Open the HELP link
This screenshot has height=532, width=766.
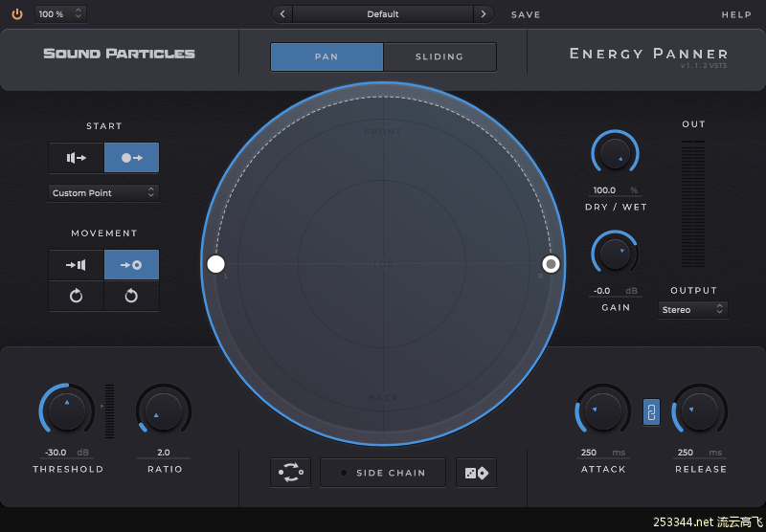tap(736, 14)
